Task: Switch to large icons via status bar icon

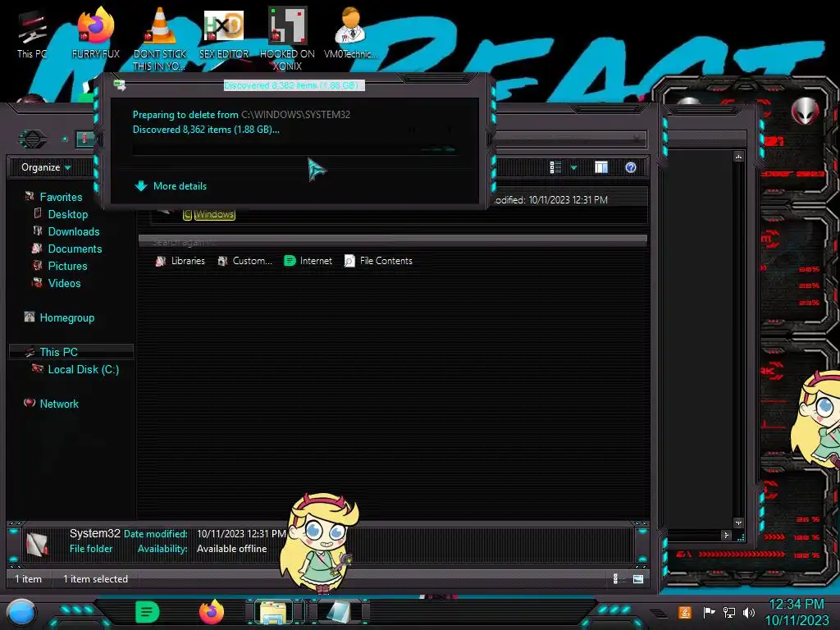Action: [638, 578]
